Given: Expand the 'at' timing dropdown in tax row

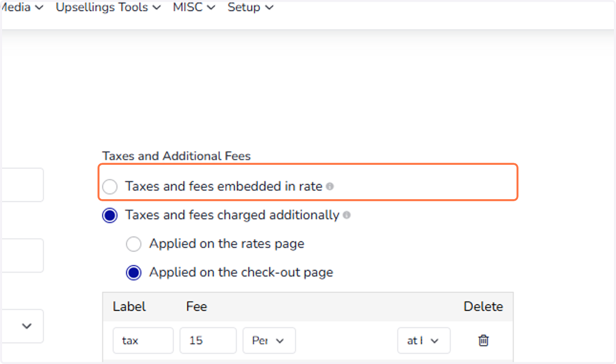Looking at the screenshot, I should [424, 340].
